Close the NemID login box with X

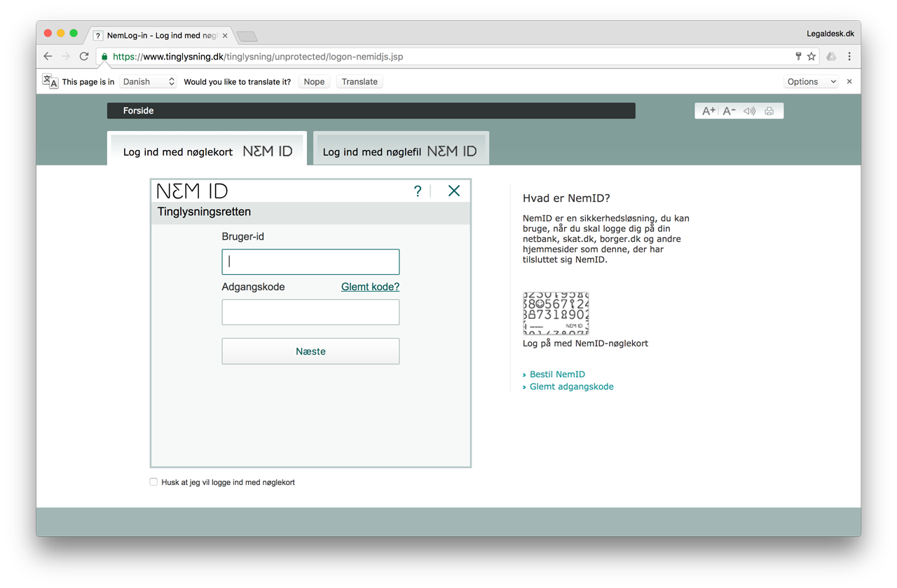[x=454, y=191]
